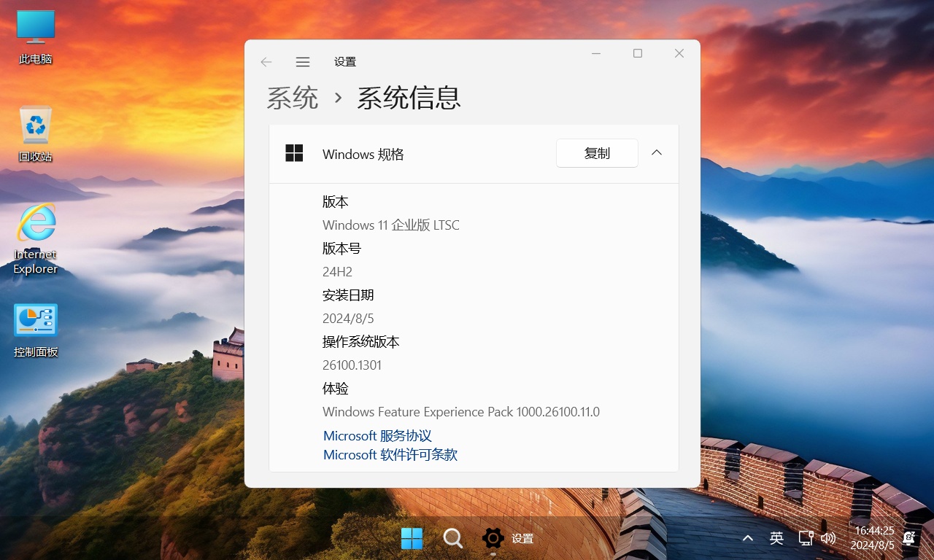The image size is (934, 560).
Task: Click the 安装日期 label
Action: pyautogui.click(x=348, y=295)
